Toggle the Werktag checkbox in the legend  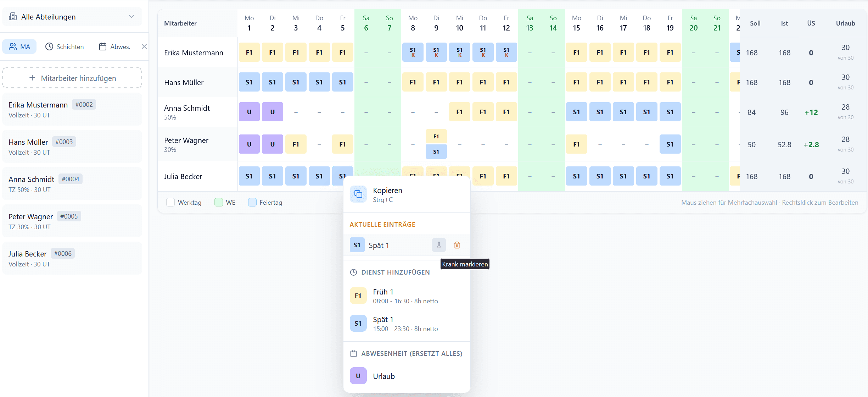click(170, 202)
